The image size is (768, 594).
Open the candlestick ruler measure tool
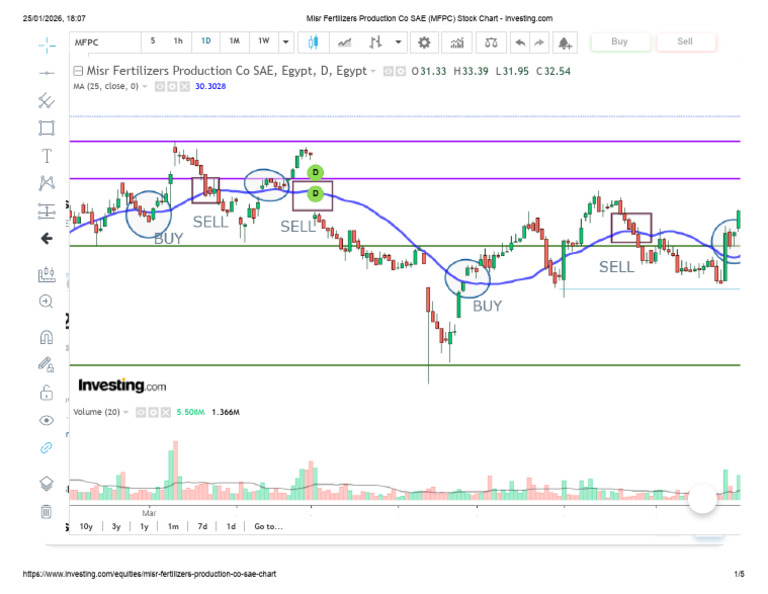[x=47, y=274]
